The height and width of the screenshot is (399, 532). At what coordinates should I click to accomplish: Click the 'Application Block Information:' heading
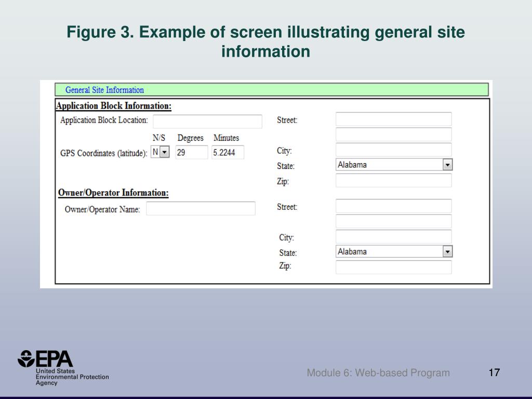click(114, 106)
